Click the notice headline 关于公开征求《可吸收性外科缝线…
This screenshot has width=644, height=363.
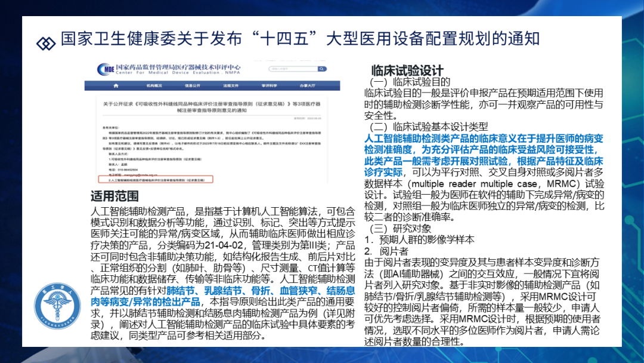(212, 107)
